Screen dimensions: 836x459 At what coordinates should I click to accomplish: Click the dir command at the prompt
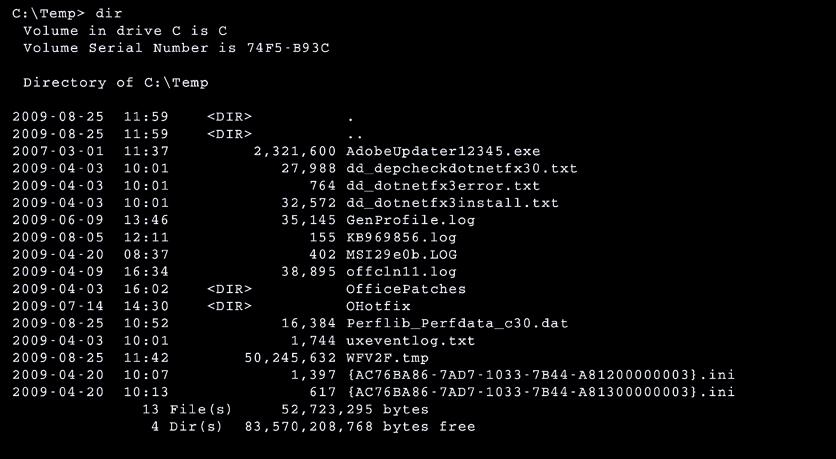[x=109, y=13]
